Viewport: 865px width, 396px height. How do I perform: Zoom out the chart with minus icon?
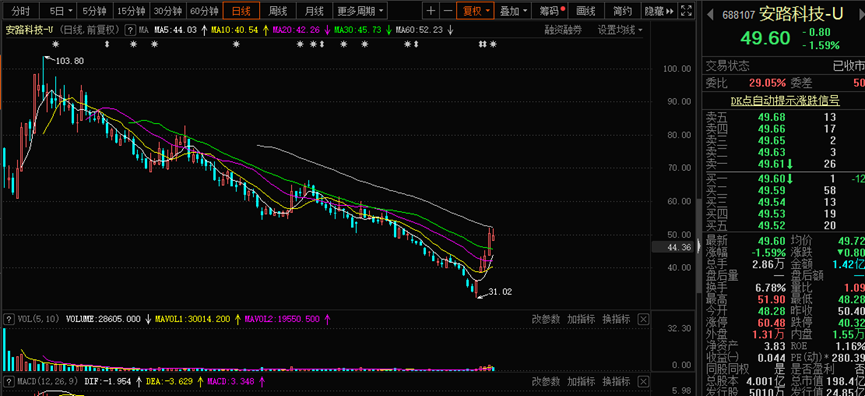pyautogui.click(x=447, y=10)
